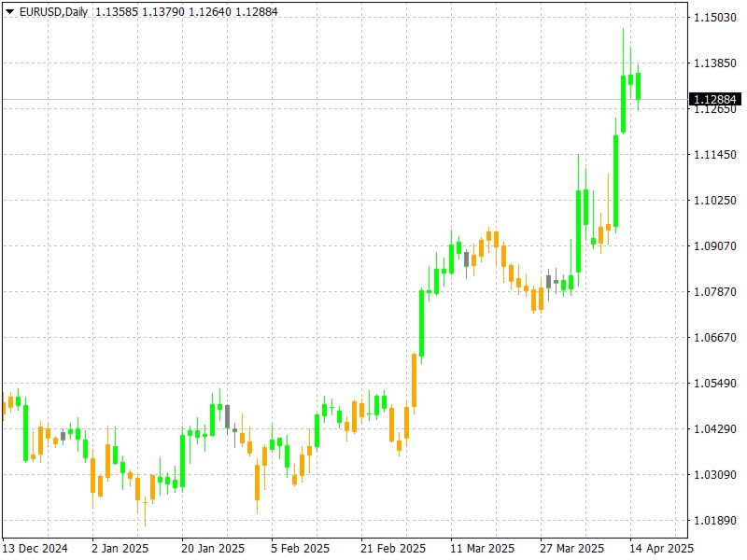This screenshot has width=747, height=560.
Task: Click the open price value 1.13585
Action: [117, 11]
